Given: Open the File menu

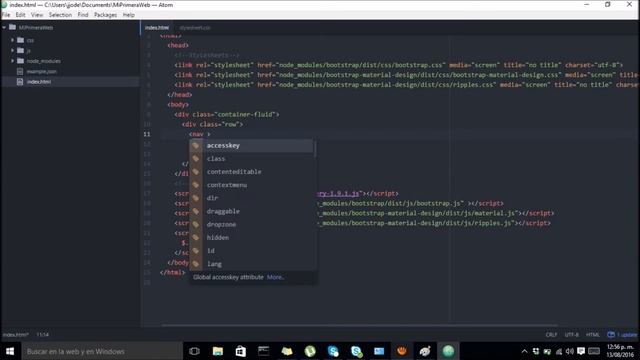Looking at the screenshot, I should pos(6,15).
